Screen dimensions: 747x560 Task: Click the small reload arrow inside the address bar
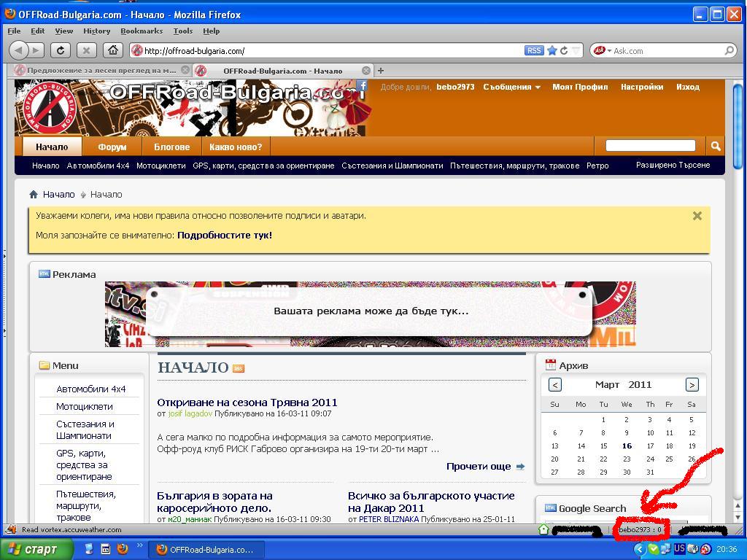[x=564, y=50]
